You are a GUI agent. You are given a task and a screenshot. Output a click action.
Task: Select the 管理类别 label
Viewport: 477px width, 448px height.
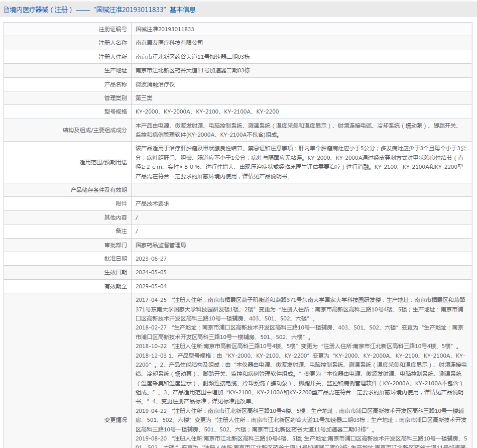click(115, 98)
